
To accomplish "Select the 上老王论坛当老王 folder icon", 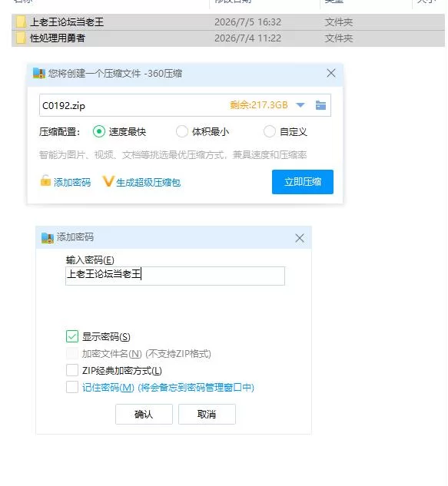I will 21,22.
